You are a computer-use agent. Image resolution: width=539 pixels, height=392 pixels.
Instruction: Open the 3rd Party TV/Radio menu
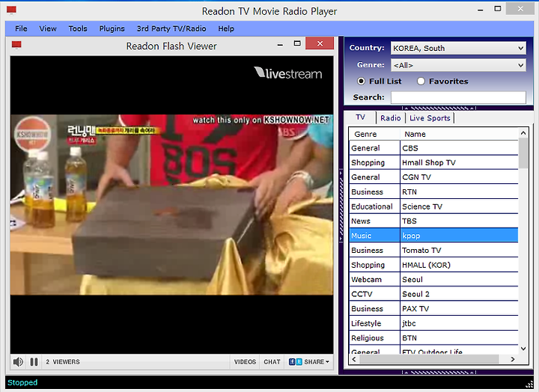(171, 28)
